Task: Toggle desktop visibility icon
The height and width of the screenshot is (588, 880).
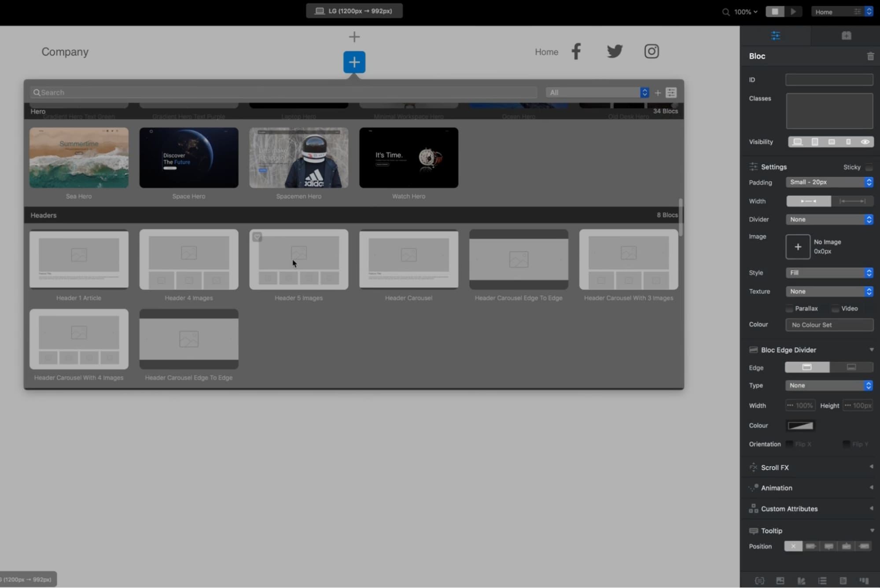Action: click(x=797, y=142)
